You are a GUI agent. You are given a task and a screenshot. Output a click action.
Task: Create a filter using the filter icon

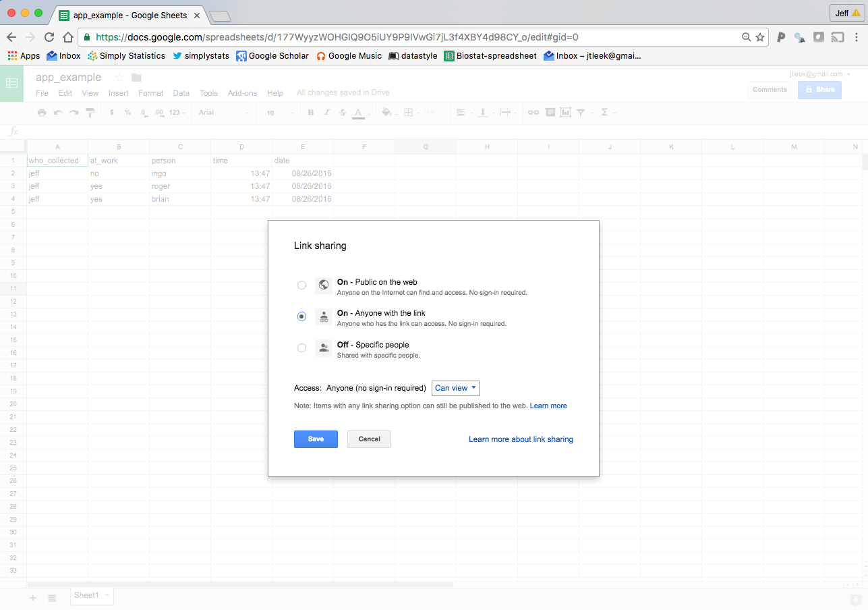tap(581, 112)
